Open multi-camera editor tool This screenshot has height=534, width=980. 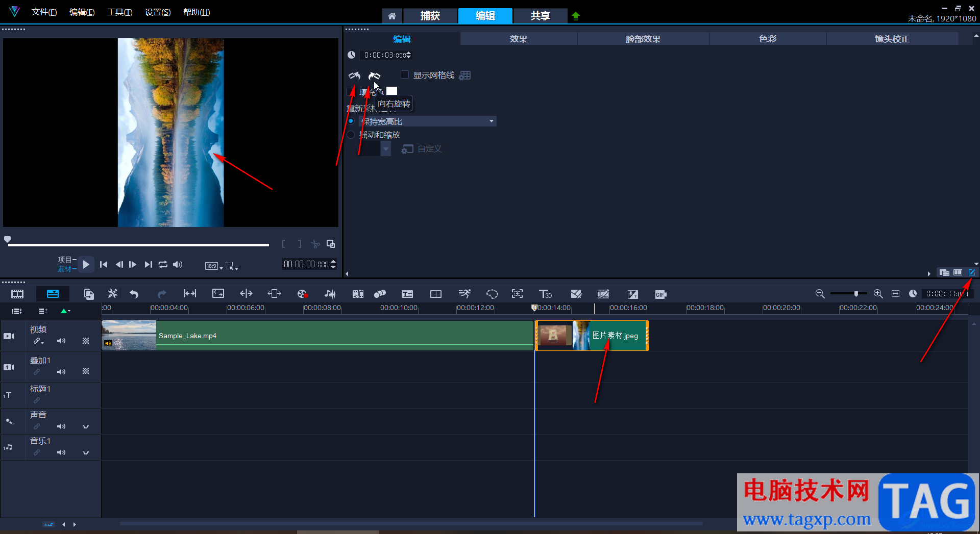[436, 294]
